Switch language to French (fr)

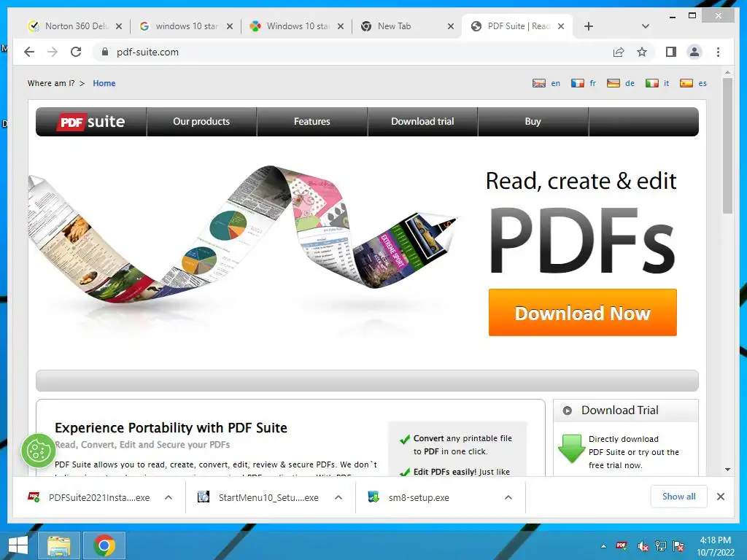(x=592, y=83)
